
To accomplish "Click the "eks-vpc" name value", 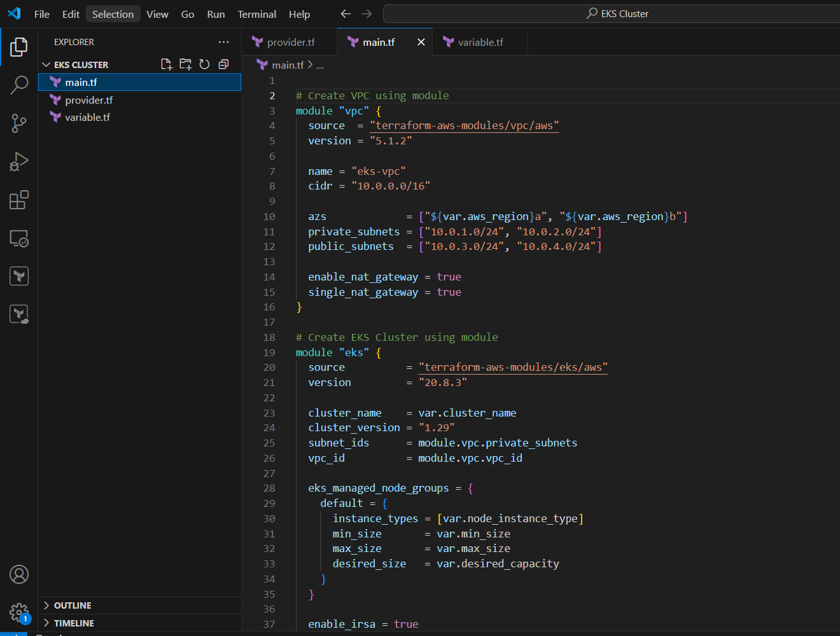I will coord(379,171).
